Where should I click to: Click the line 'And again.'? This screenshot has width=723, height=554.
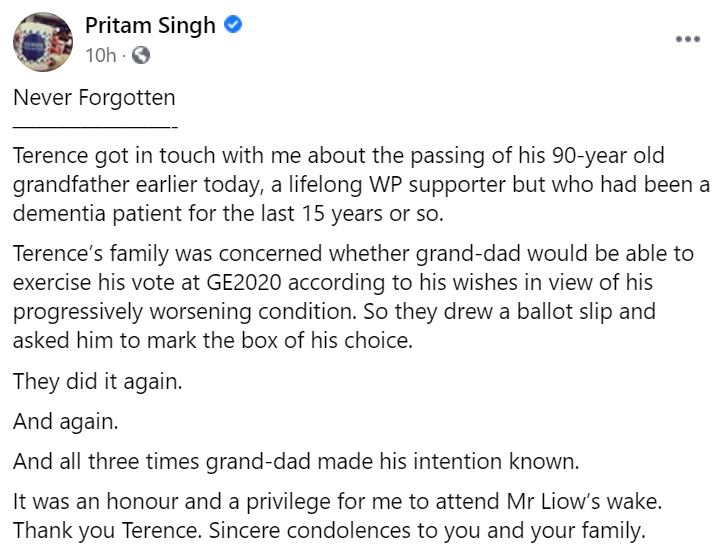point(65,421)
